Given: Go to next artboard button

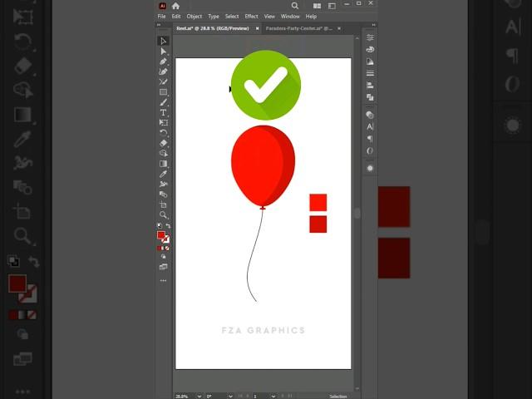Looking at the screenshot, I should pos(283,396).
